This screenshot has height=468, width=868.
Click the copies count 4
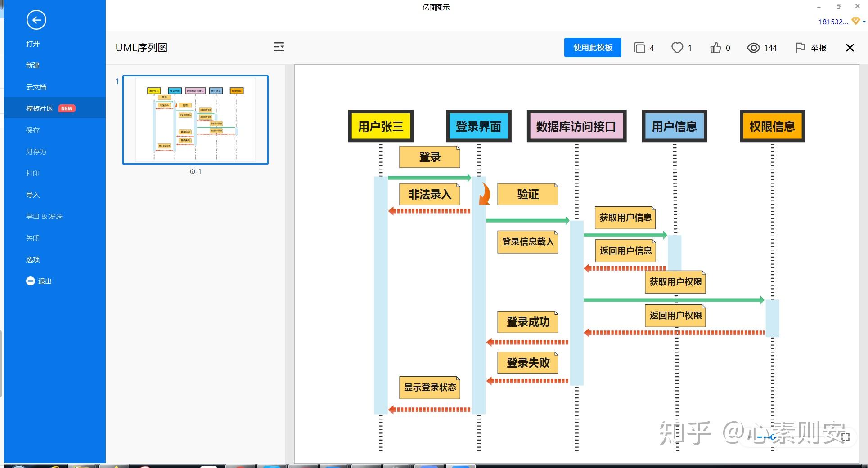(x=652, y=48)
